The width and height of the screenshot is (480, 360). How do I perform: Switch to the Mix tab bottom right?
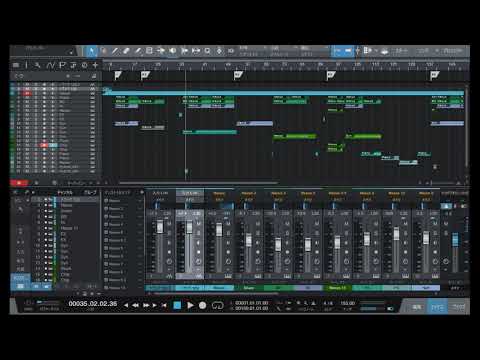[437, 307]
